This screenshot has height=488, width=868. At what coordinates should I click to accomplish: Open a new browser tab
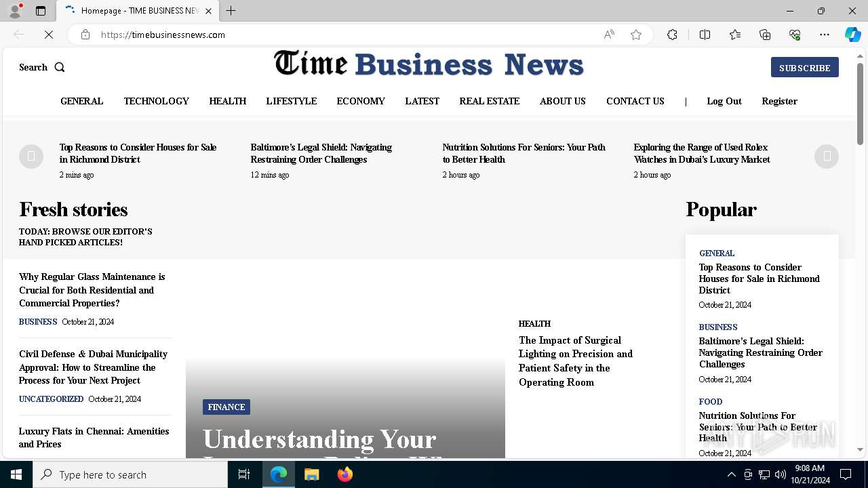tap(231, 11)
